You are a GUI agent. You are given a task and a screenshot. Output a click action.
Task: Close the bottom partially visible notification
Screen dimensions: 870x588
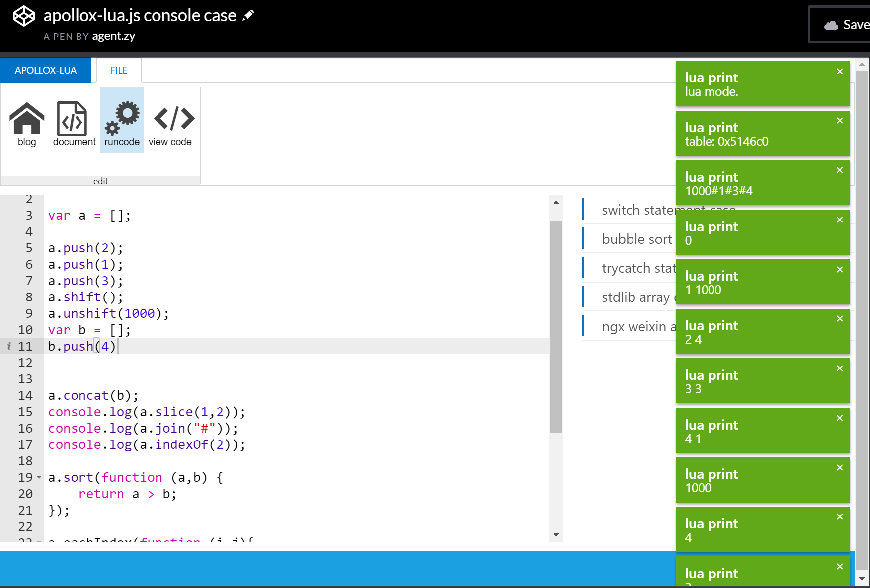pos(840,567)
